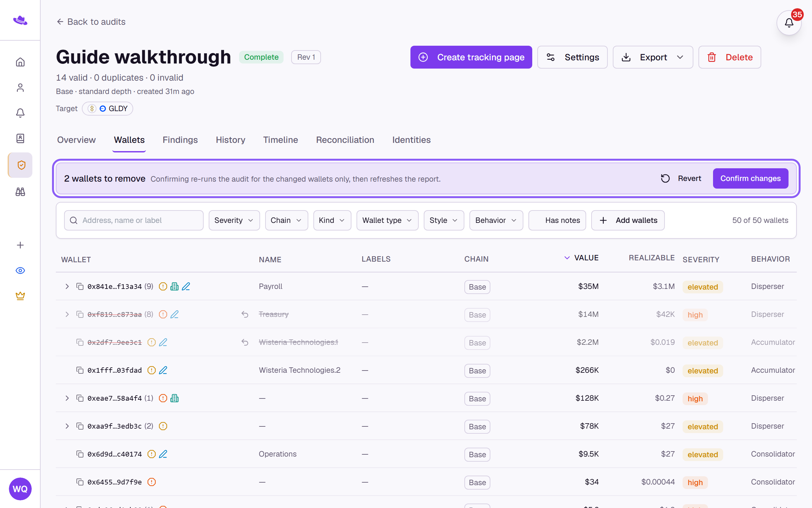Sort by the VALUE column header
812x508 pixels.
[581, 258]
